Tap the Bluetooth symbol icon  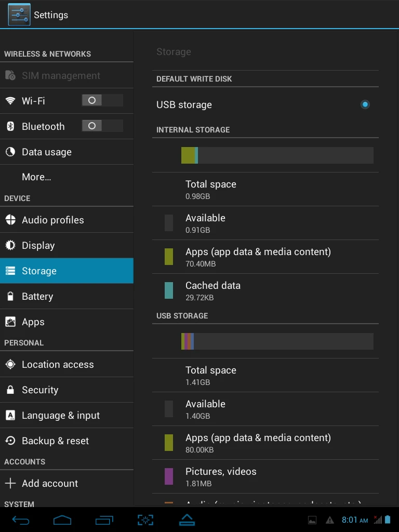point(10,126)
